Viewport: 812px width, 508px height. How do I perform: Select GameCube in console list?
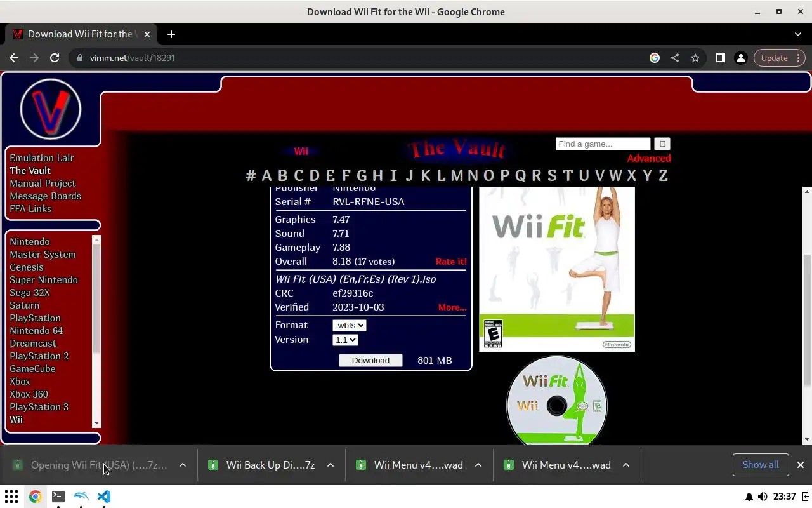tap(32, 369)
